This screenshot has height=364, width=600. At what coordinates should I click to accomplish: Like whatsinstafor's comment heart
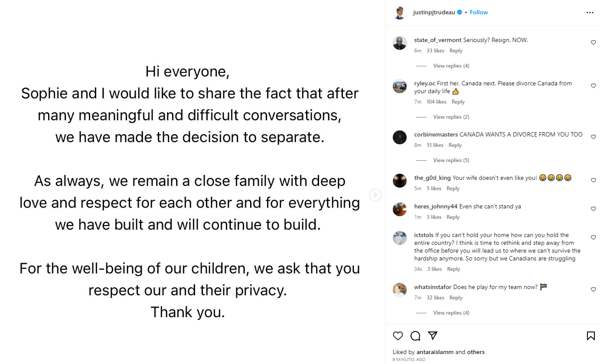click(x=593, y=289)
